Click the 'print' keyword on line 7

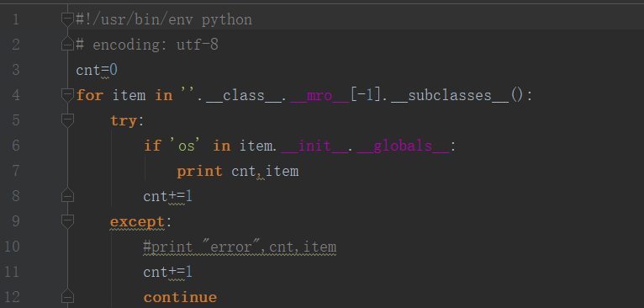[199, 171]
